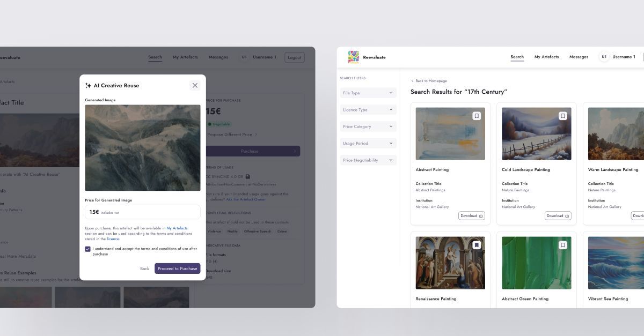Expand the Price Negotiability filter
Image resolution: width=644 pixels, height=336 pixels.
368,160
